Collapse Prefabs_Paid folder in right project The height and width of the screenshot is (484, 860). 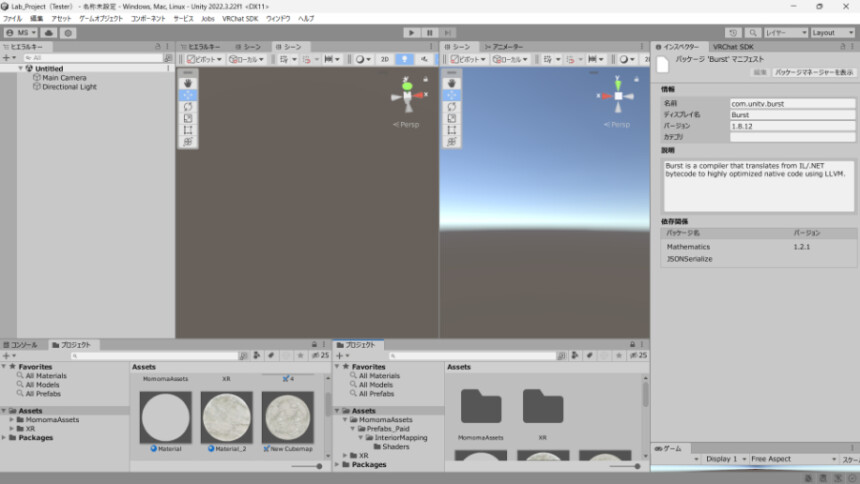(x=353, y=429)
